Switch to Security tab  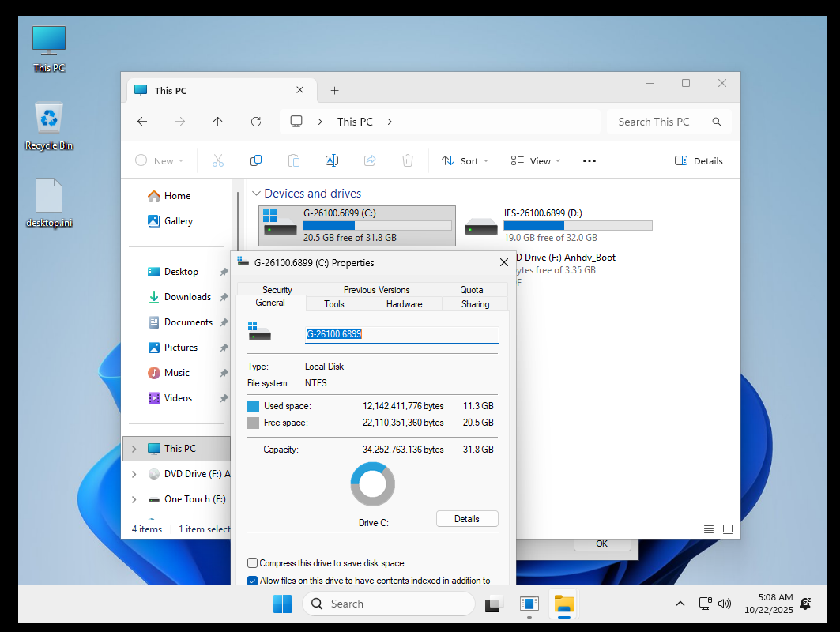coord(277,290)
